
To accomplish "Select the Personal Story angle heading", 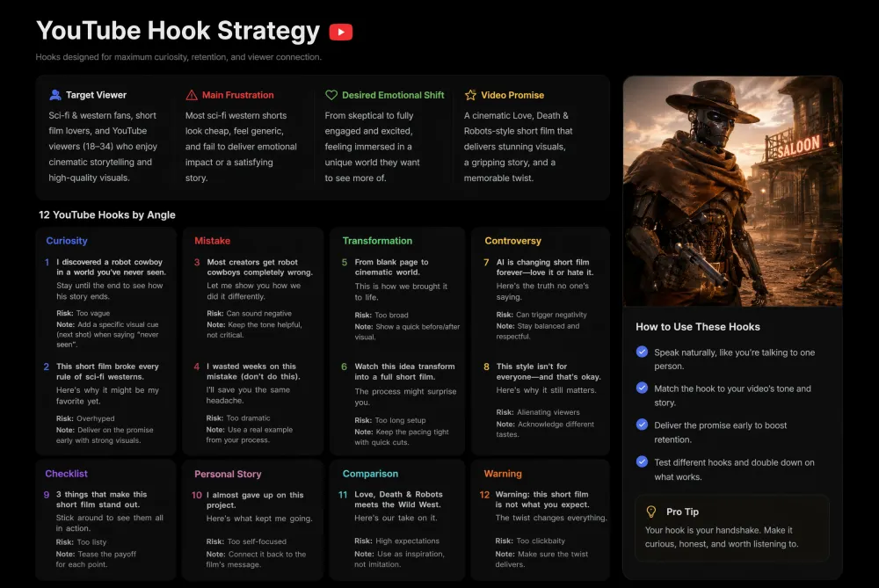I will tap(228, 474).
